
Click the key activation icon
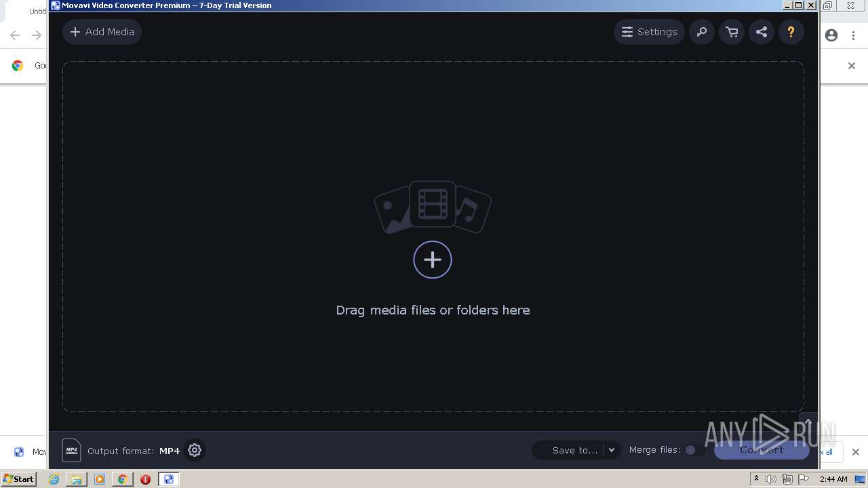[x=702, y=32]
